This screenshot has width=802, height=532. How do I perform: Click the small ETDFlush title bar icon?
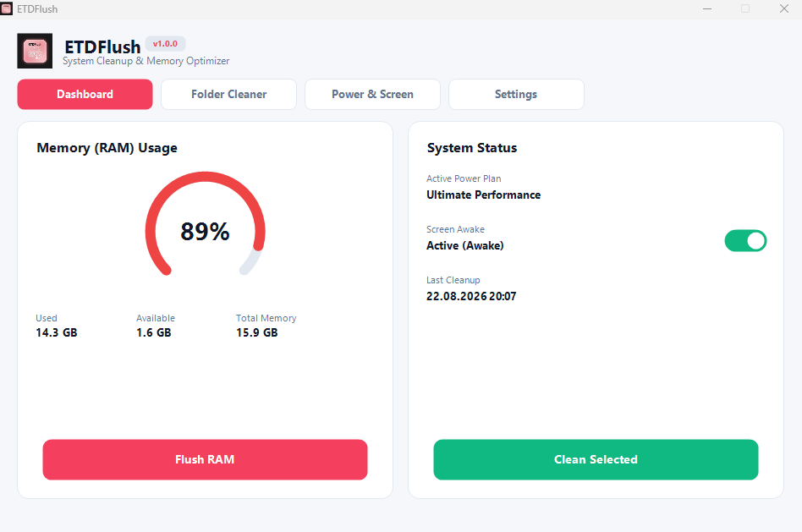[7, 8]
